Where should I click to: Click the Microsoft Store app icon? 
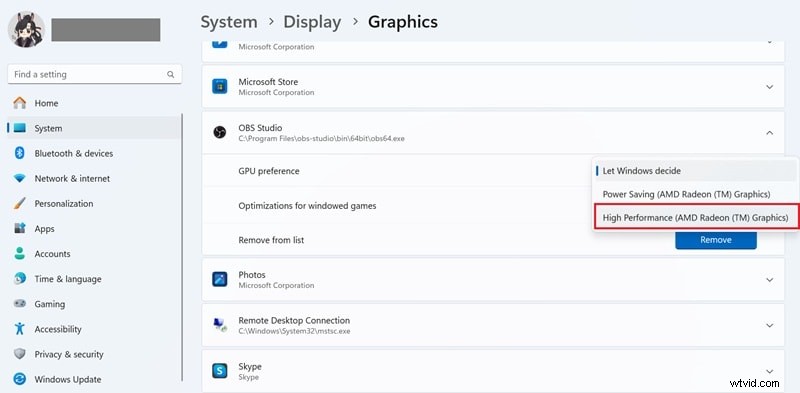(x=219, y=87)
